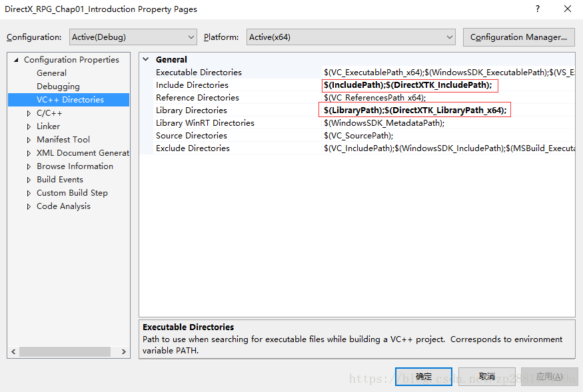Click the 应用(A) apply button
Screen dimensions: 583x392
550,377
